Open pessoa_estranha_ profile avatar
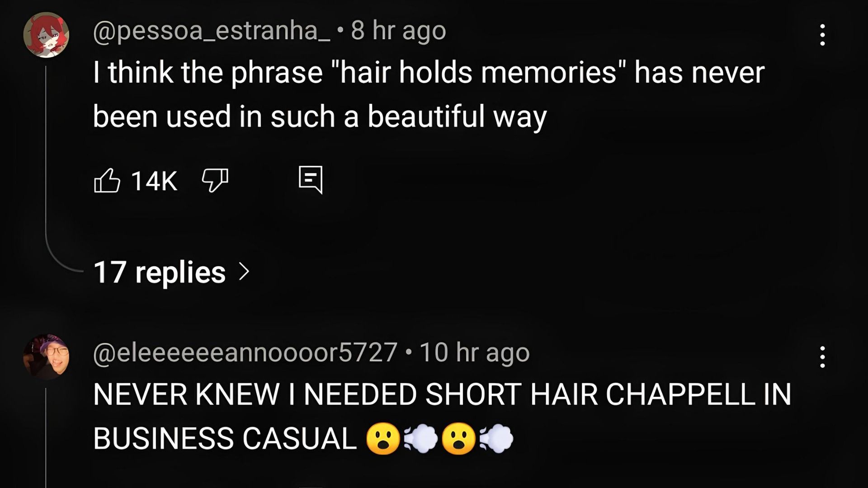Screen dimensions: 868x488 pos(46,35)
